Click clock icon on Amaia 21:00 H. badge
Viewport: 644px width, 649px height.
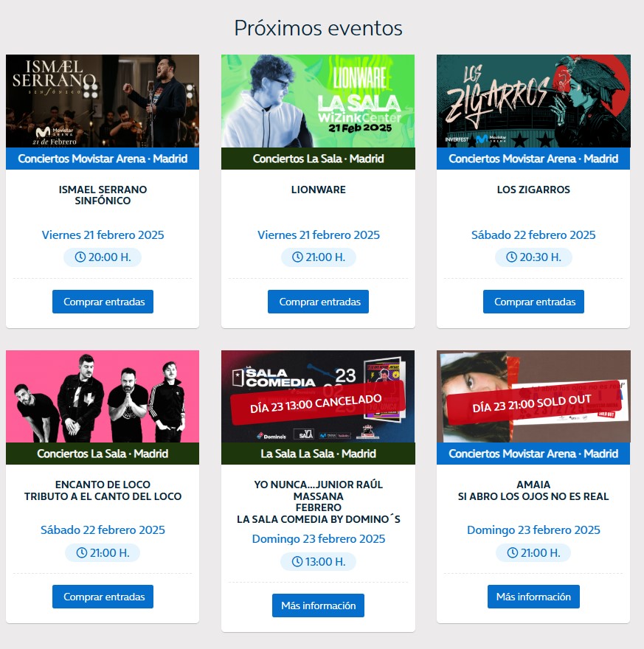[x=513, y=552]
